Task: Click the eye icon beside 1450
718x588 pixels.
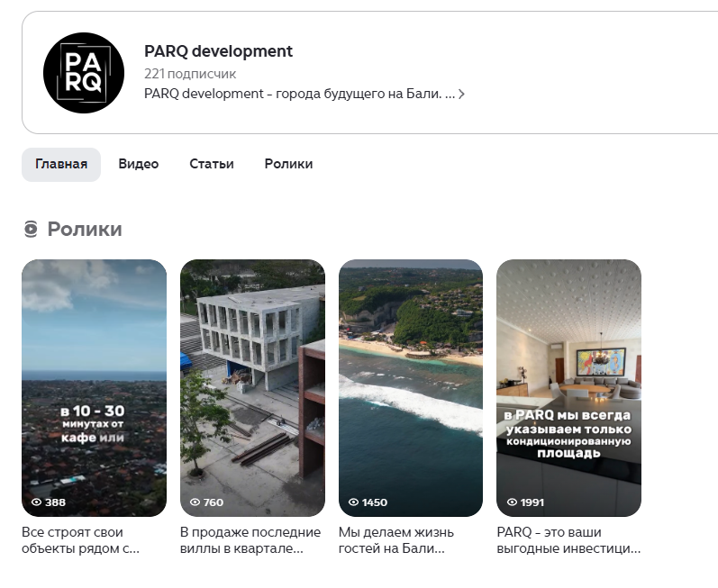Action: coord(353,502)
